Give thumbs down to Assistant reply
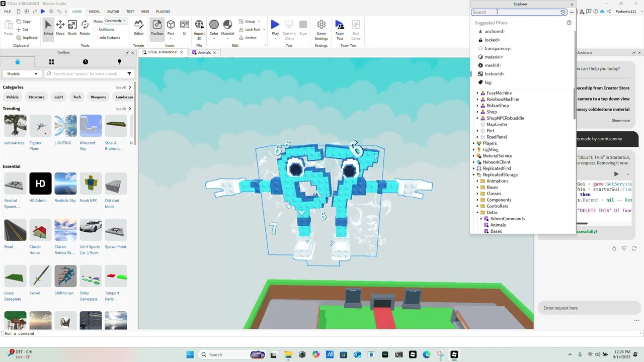Screen dimensions: 644x362 (x=624, y=248)
